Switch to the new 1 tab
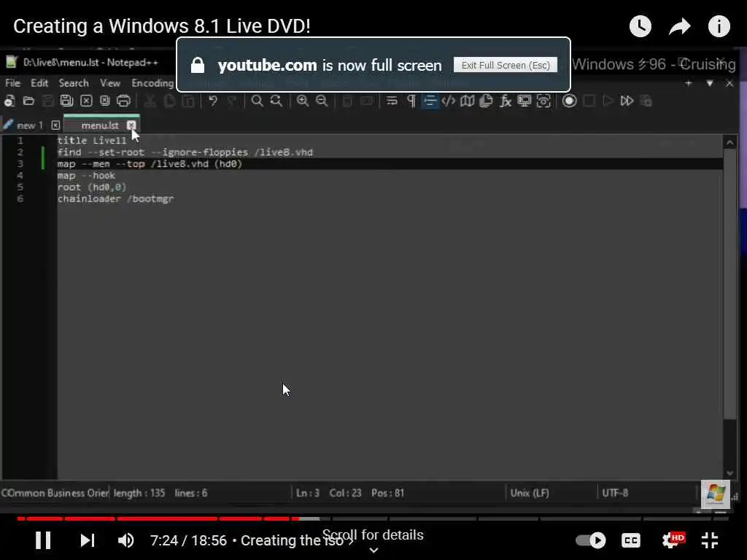Image resolution: width=747 pixels, height=560 pixels. point(29,125)
